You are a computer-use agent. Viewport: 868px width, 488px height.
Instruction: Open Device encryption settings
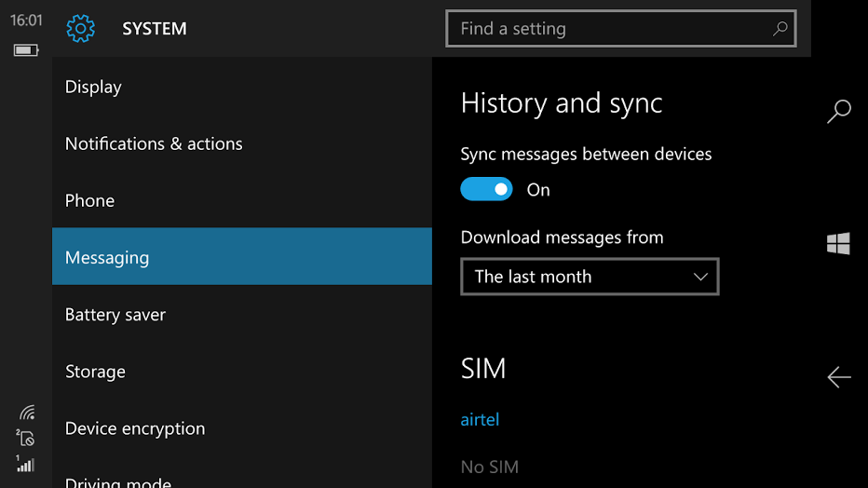click(135, 428)
